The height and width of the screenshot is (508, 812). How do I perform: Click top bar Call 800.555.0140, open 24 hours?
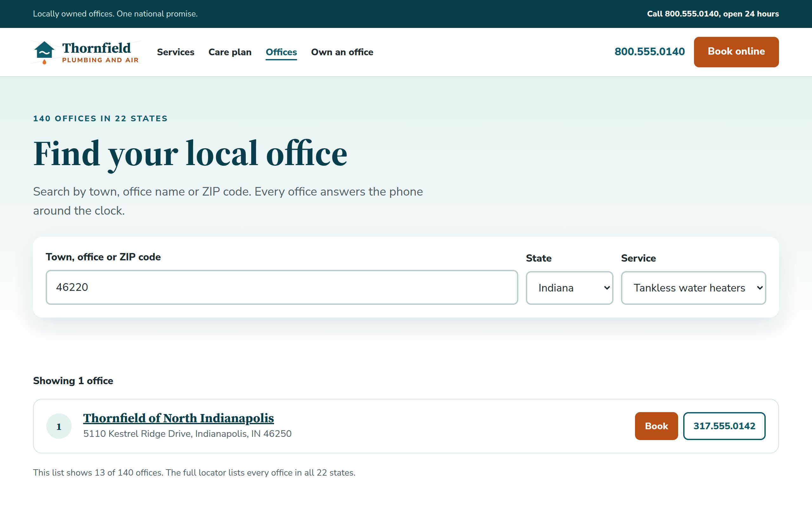[713, 14]
